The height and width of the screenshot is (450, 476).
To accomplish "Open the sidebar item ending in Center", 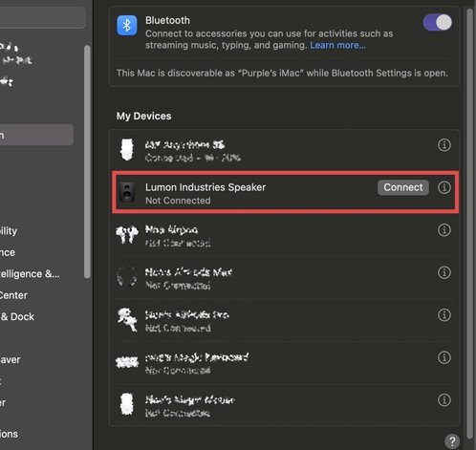I will tap(13, 295).
